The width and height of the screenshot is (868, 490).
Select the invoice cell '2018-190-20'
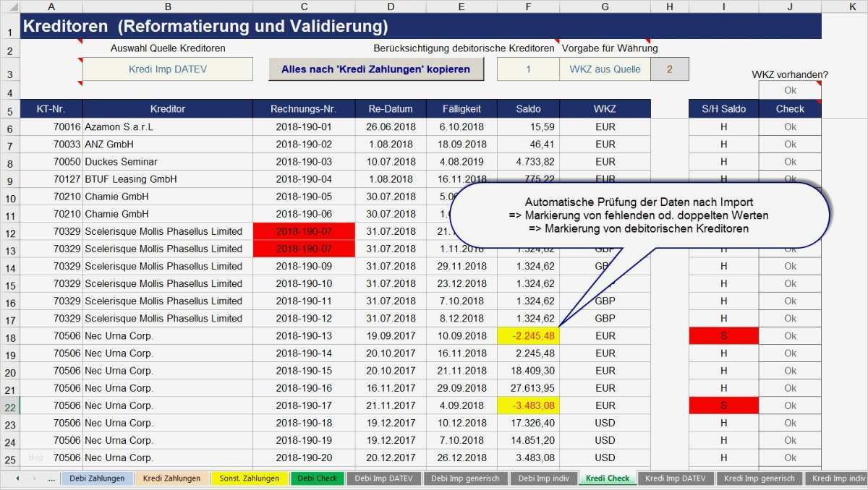click(304, 457)
